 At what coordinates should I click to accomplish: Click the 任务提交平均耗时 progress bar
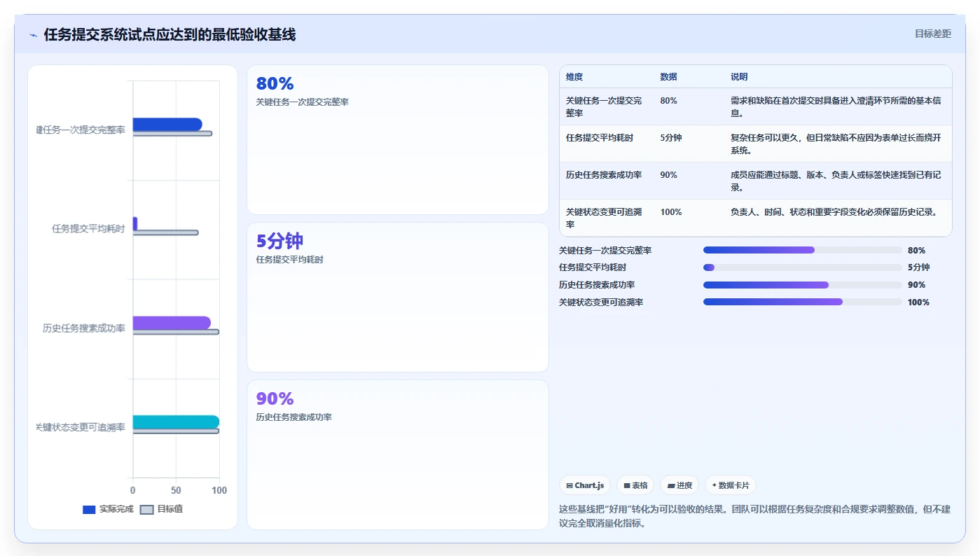click(x=803, y=267)
